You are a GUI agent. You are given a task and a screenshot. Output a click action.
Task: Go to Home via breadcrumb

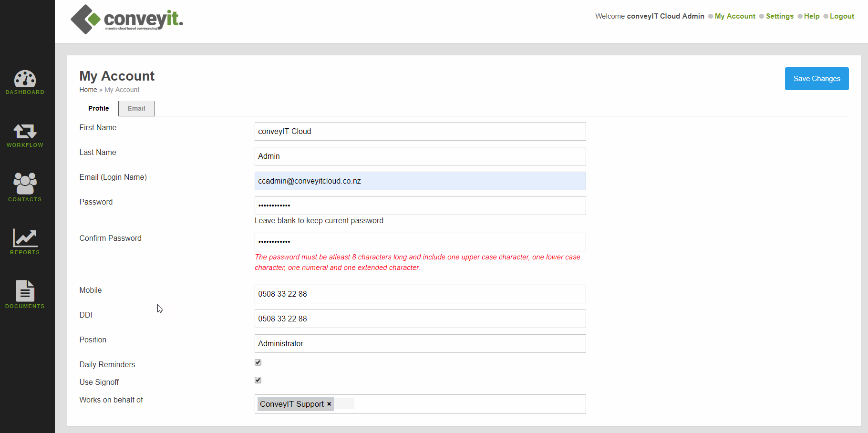click(x=88, y=90)
